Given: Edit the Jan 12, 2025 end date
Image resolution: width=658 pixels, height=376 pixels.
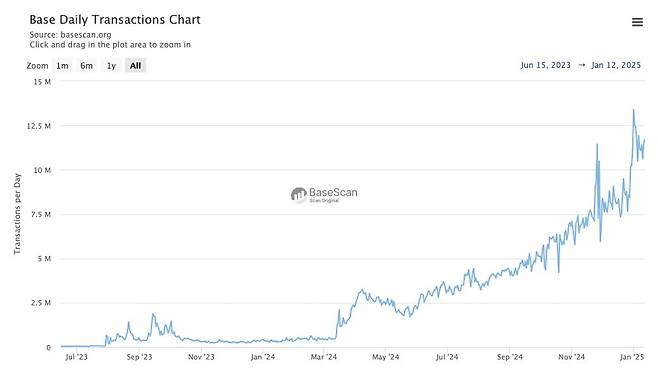Looking at the screenshot, I should point(616,65).
